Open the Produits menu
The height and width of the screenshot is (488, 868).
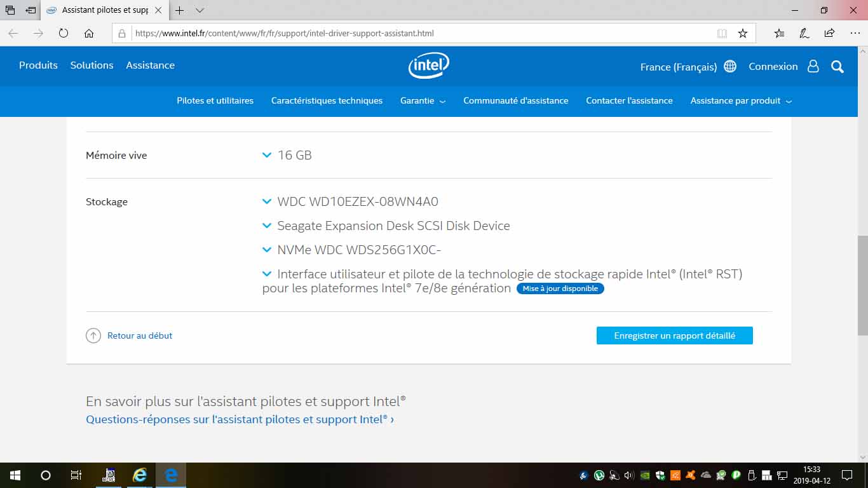click(38, 65)
